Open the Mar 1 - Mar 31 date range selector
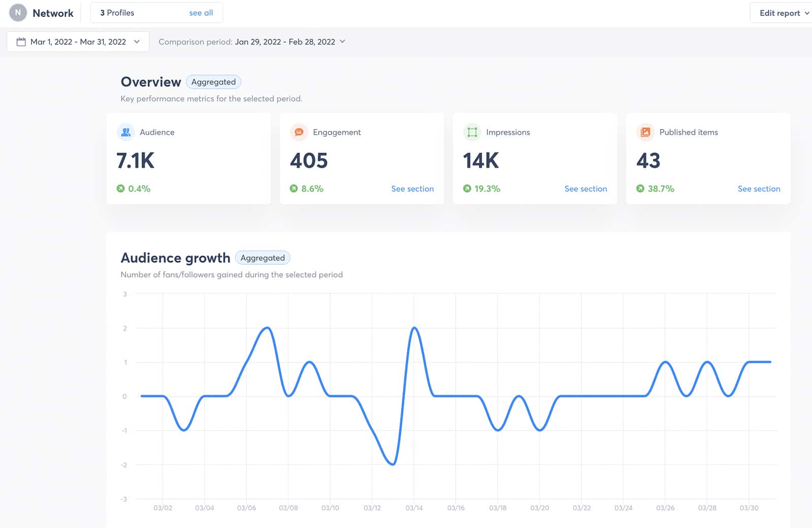 coord(78,42)
